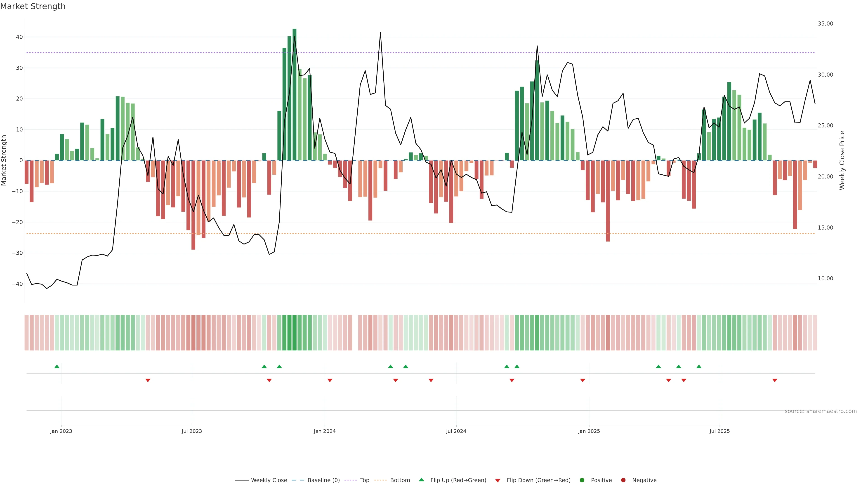868x488 pixels.
Task: Click red circle icon beside Negative legend
Action: coord(623,480)
